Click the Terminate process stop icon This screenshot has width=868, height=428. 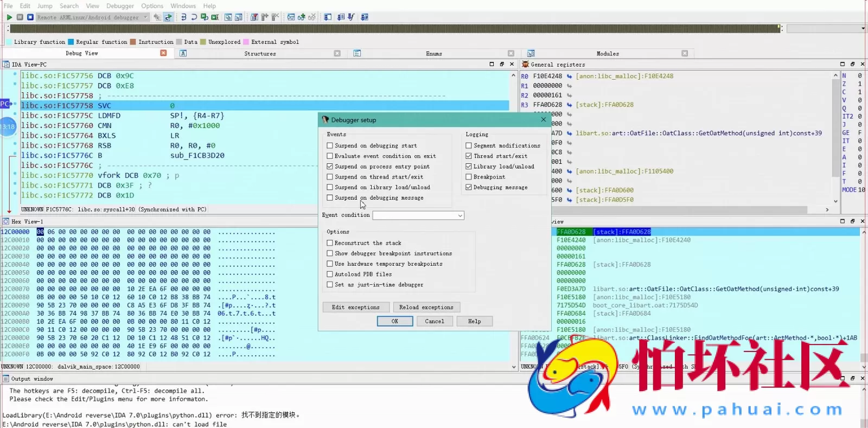30,17
